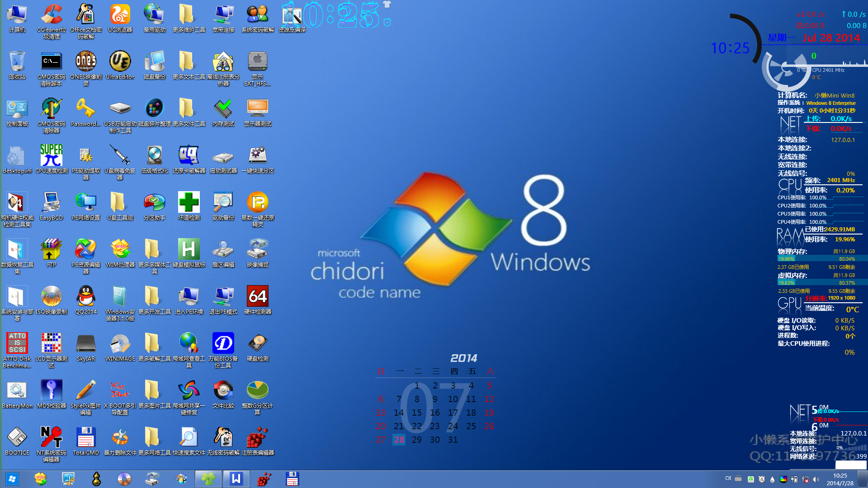Open 分区助手 partition assistant
This screenshot has width=868, height=488.
(x=155, y=206)
